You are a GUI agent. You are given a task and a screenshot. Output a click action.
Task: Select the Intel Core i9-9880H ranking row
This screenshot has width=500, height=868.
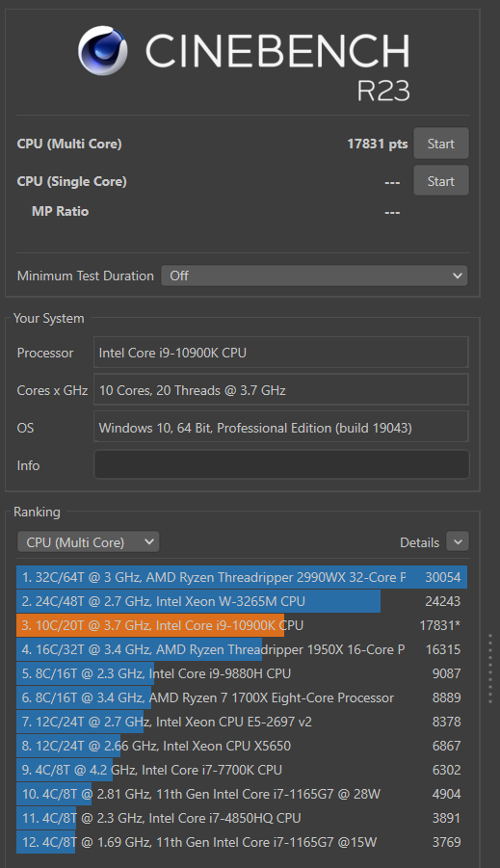click(242, 673)
